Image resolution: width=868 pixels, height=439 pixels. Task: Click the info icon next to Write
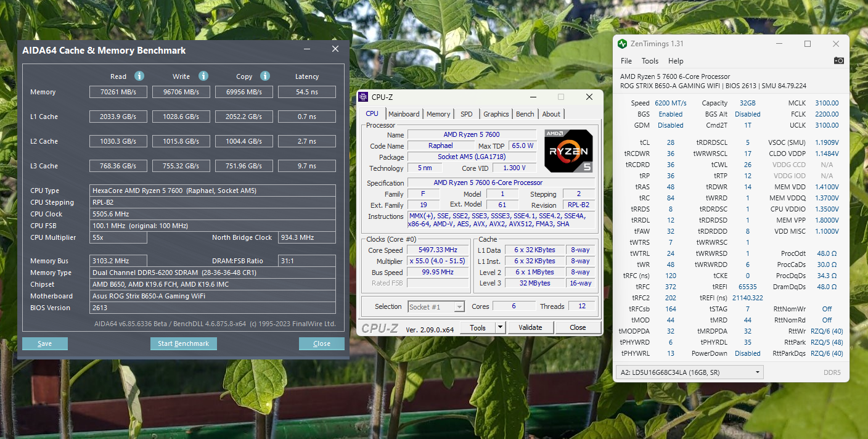(x=203, y=76)
